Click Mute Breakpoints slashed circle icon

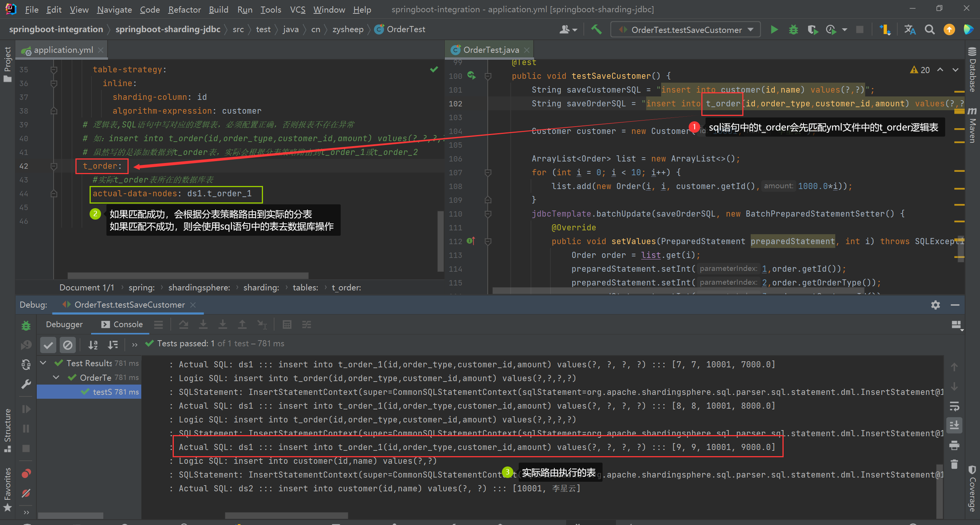pyautogui.click(x=26, y=493)
